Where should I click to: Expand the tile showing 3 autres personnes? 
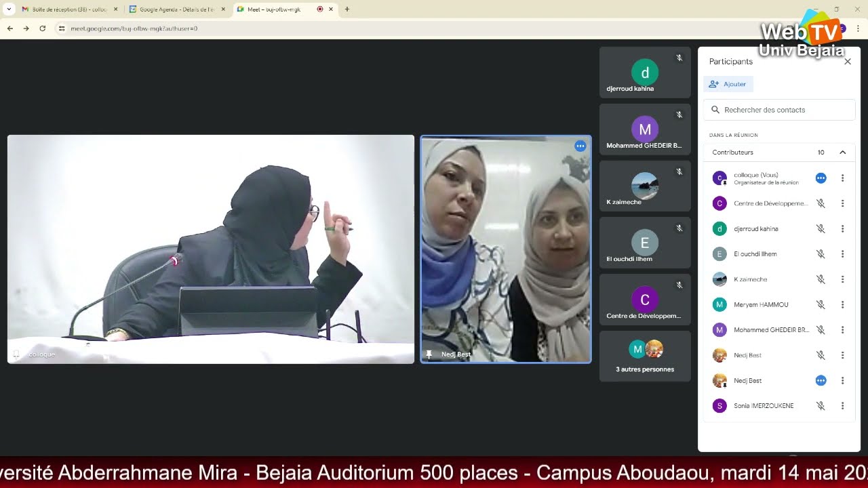(644, 356)
